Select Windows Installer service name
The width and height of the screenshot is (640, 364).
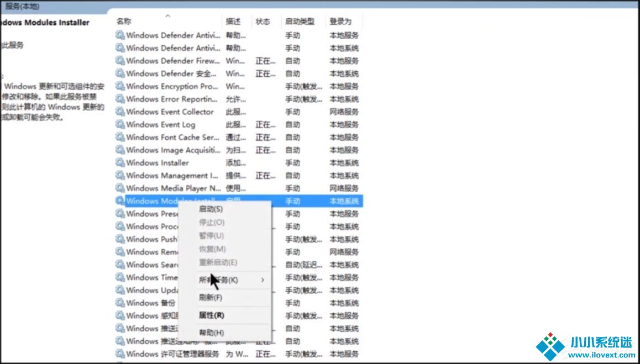tap(158, 162)
